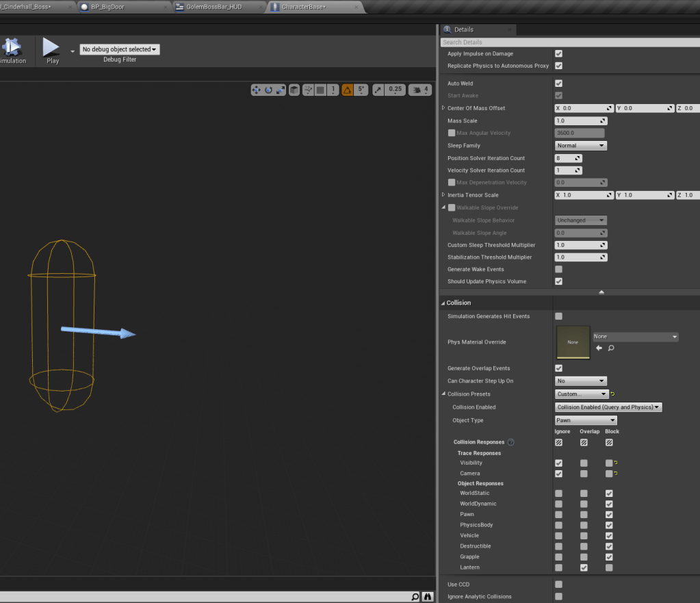Viewport: 700px width, 603px height.
Task: Toggle grid snapping icon in viewport
Action: pyautogui.click(x=320, y=90)
